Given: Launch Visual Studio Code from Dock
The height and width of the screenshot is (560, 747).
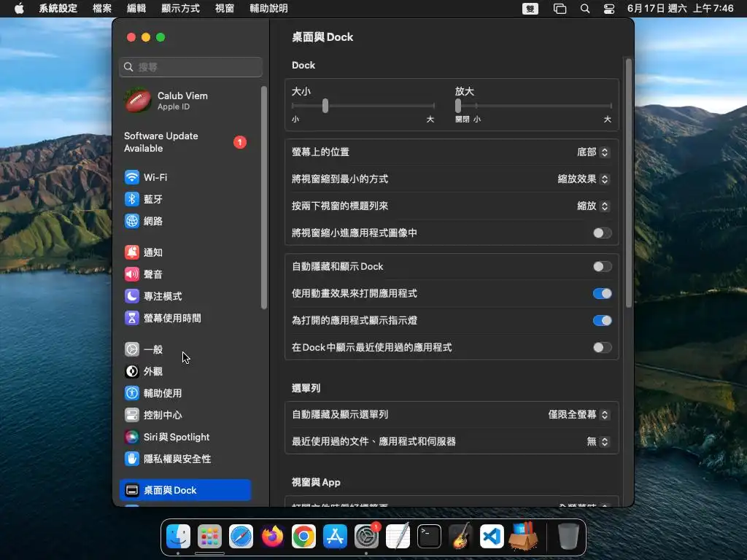Looking at the screenshot, I should pyautogui.click(x=492, y=537).
